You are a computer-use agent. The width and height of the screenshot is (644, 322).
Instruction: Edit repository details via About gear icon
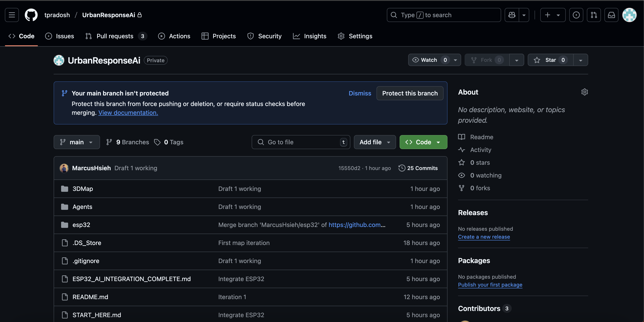tap(584, 92)
